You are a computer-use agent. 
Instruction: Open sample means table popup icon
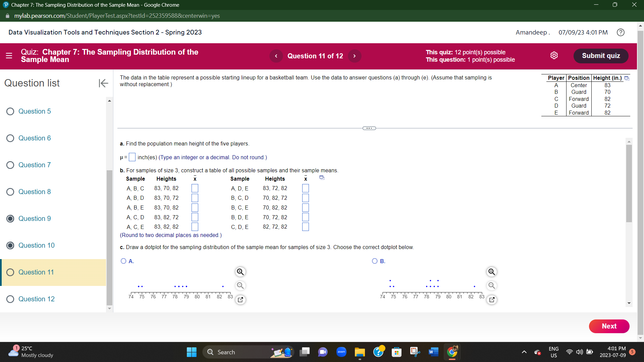(x=322, y=178)
